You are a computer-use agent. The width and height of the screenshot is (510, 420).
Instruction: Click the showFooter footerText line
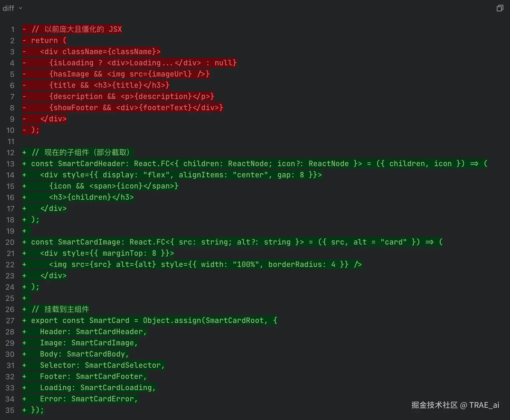(136, 108)
